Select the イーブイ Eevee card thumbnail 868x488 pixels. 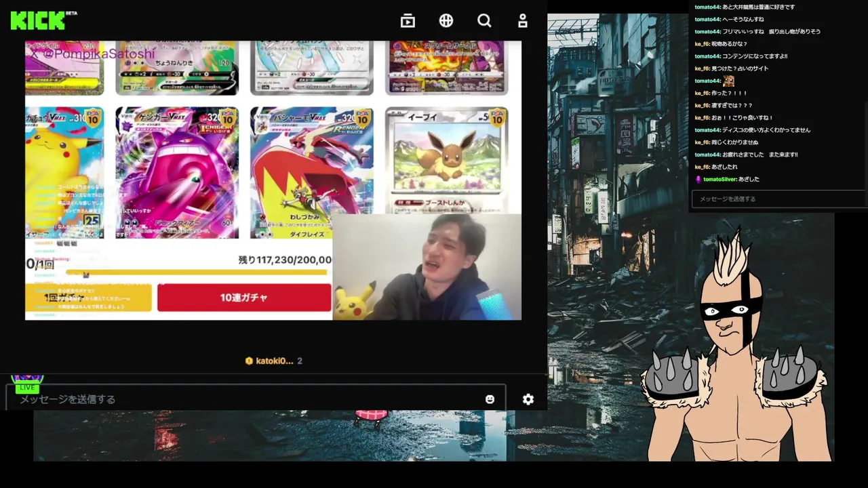[x=446, y=160]
